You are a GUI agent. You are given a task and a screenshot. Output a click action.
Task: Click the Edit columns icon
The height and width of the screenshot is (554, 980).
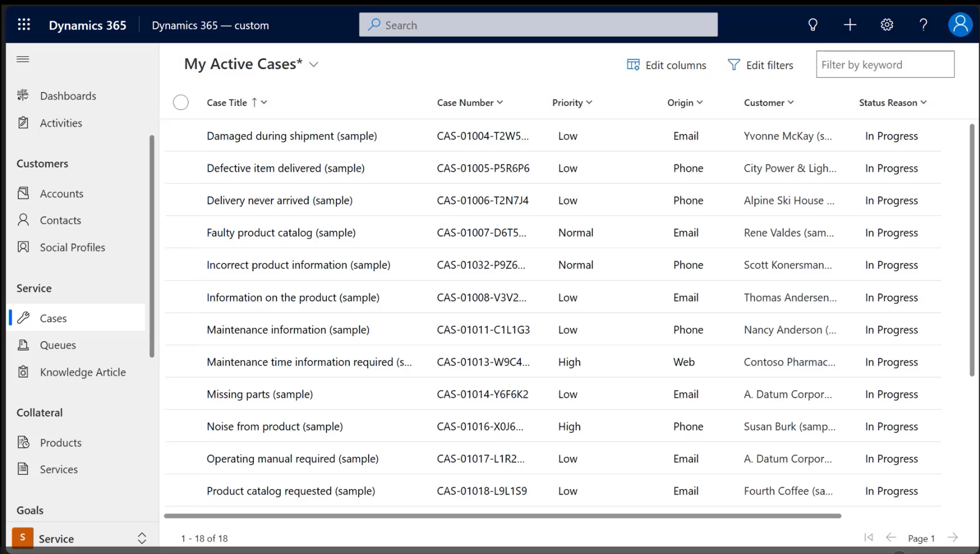(x=633, y=64)
